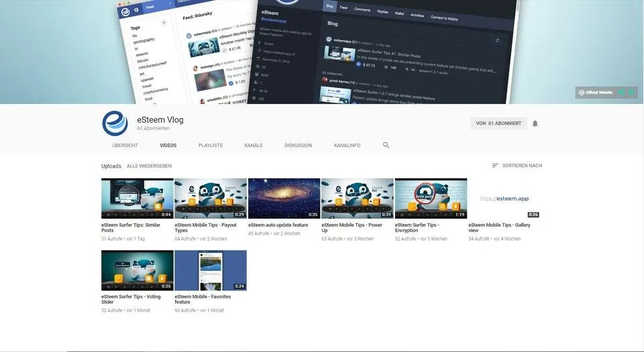Open the esteem.app Gallery view thumbnail
The image size is (644, 352).
click(504, 198)
